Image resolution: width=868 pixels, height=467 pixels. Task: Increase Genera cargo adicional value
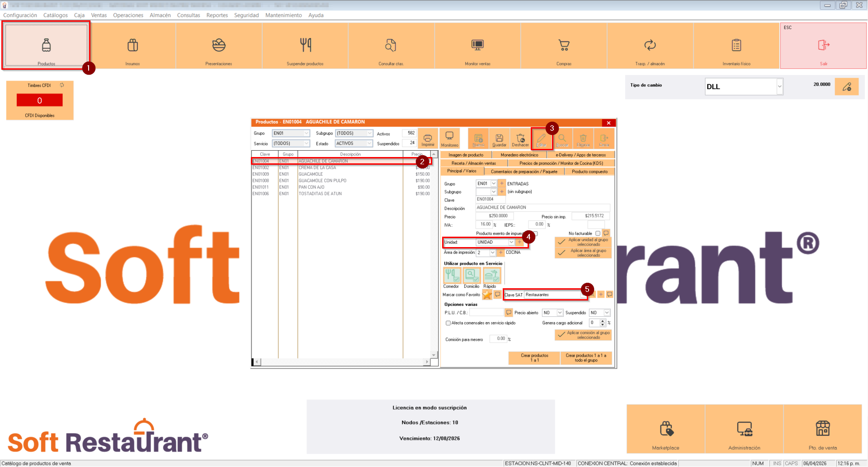pyautogui.click(x=602, y=321)
